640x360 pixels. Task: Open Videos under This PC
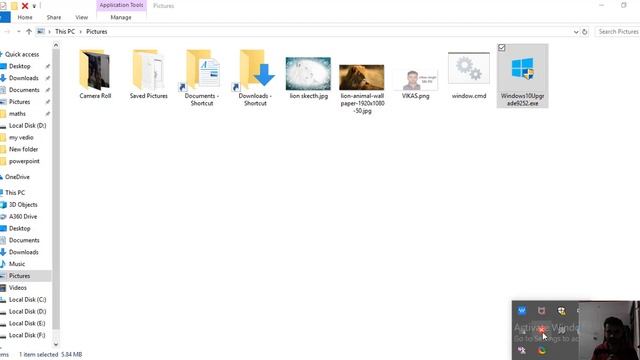click(x=18, y=288)
